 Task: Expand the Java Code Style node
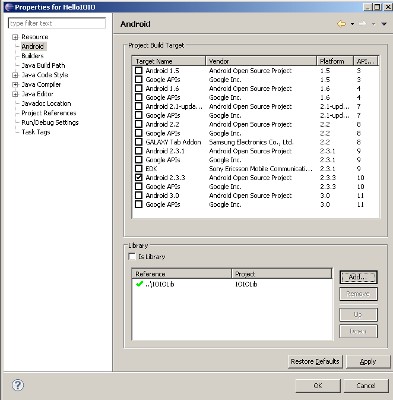tap(15, 75)
